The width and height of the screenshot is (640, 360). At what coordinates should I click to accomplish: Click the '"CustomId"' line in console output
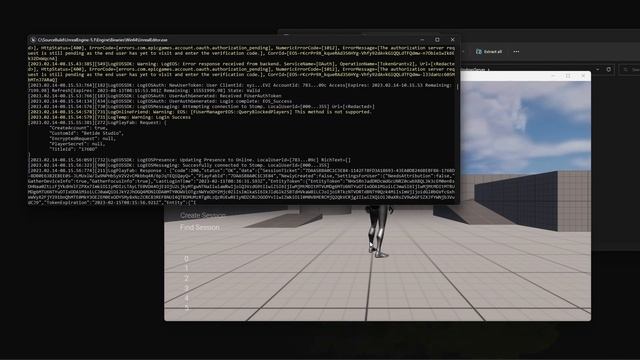pyautogui.click(x=86, y=133)
